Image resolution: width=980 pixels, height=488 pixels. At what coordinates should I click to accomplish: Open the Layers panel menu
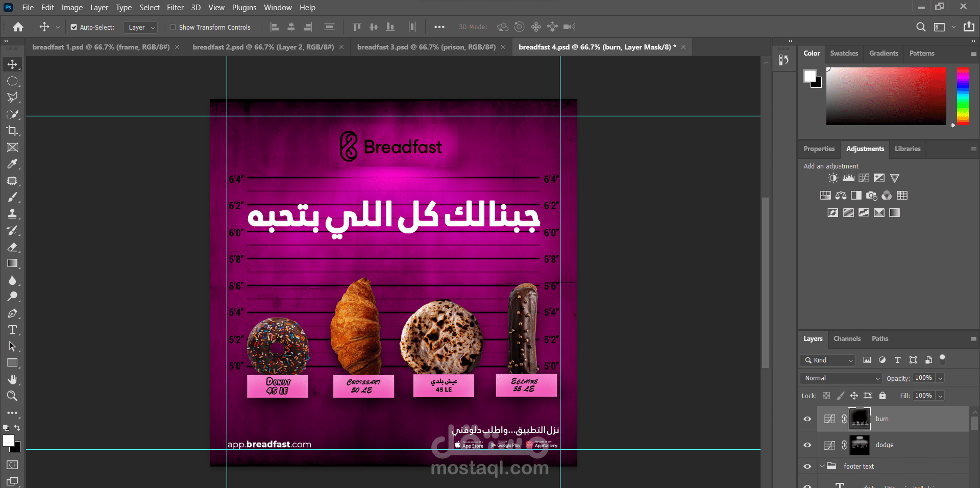click(x=973, y=339)
